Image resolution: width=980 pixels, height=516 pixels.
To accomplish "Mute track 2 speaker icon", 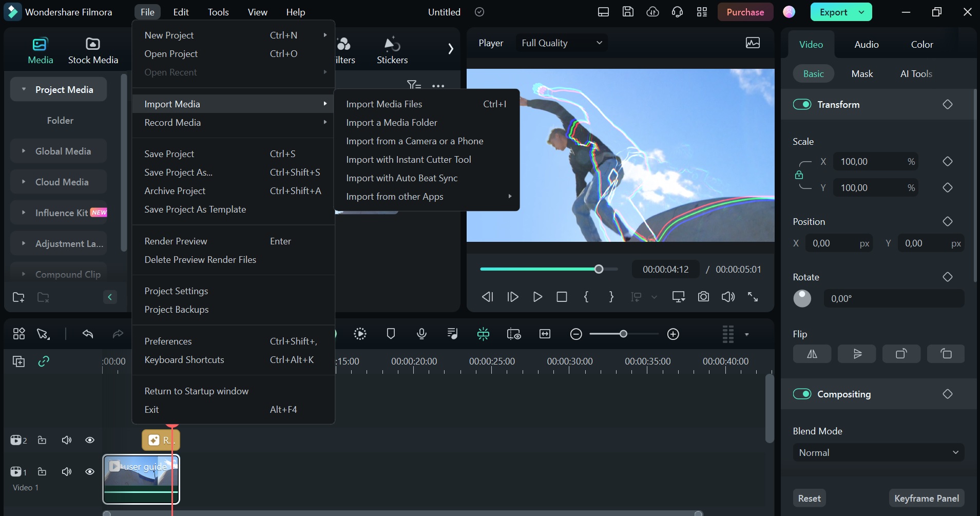I will click(67, 440).
